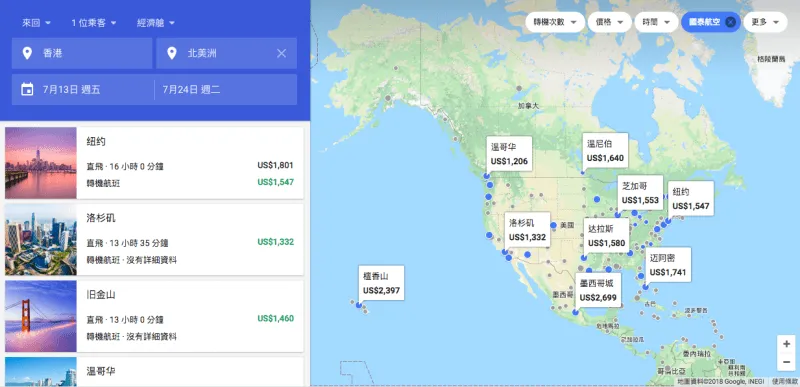Image resolution: width=800 pixels, height=387 pixels.
Task: Click the destination pin icon by 北美洲
Action: coord(172,53)
